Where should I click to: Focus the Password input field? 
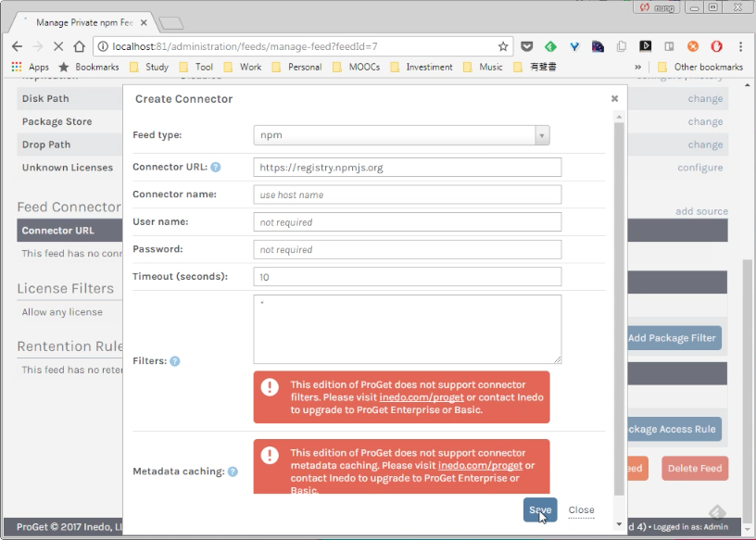pos(408,250)
